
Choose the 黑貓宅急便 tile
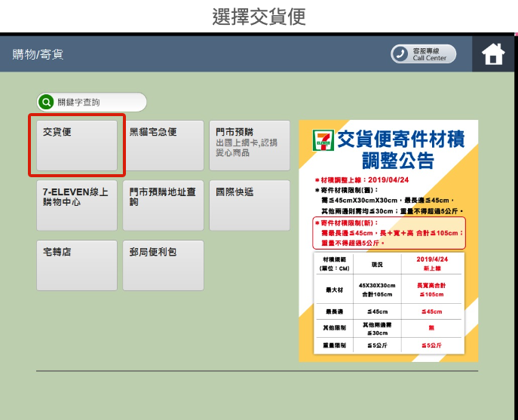pyautogui.click(x=163, y=145)
